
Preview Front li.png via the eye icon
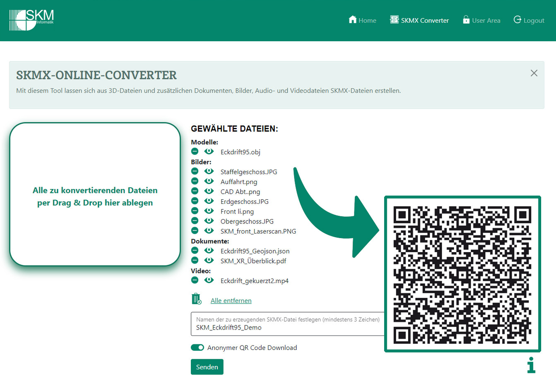pos(209,211)
